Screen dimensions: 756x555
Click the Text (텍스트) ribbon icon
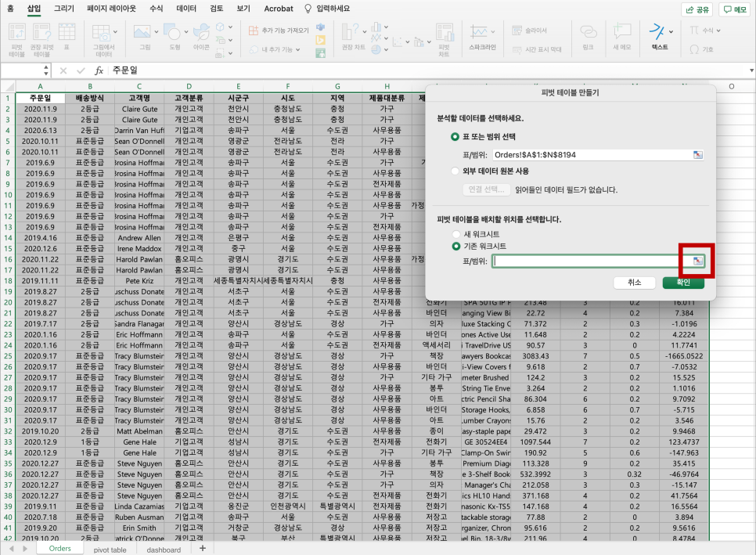(x=657, y=32)
